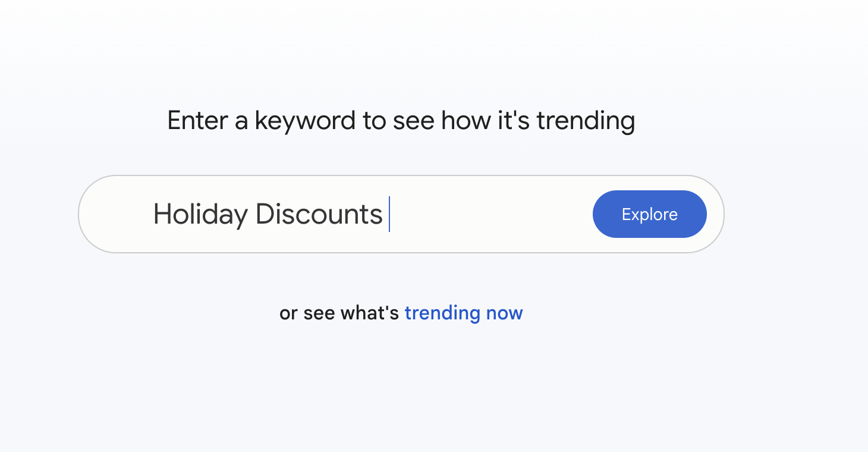Click between Holiday and Discounts words
Screen dimensions: 868x452
pyautogui.click(x=251, y=214)
